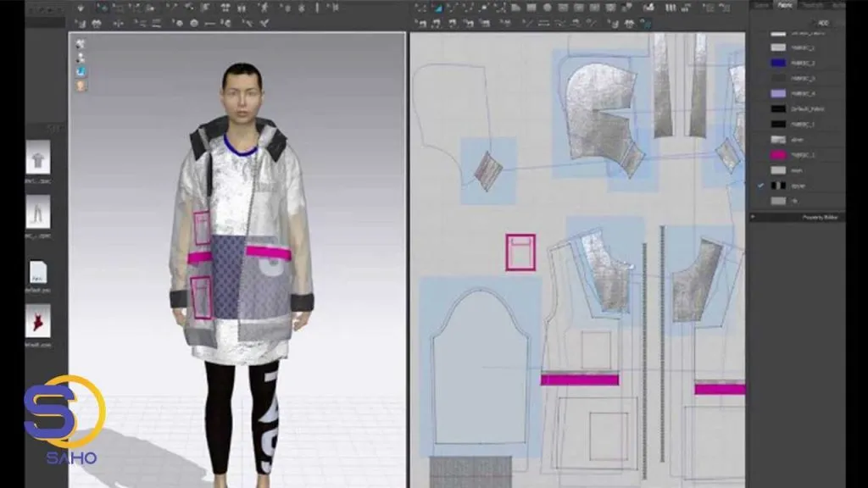
Task: Expand the Property Editor panel arrow
Action: tap(753, 217)
